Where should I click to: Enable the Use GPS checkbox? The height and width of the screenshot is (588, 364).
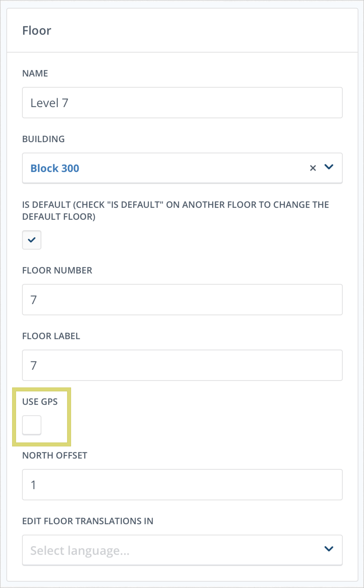point(32,425)
